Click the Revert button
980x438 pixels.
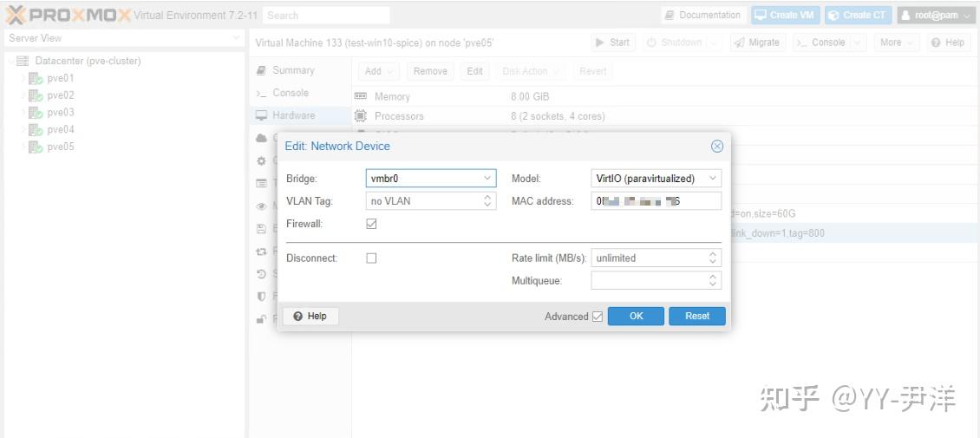pyautogui.click(x=592, y=71)
